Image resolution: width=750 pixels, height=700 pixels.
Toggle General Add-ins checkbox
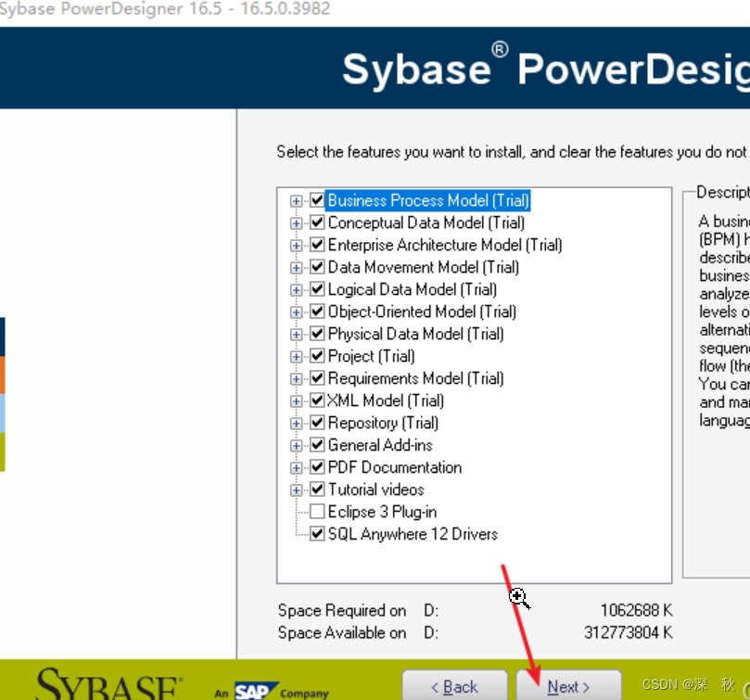click(317, 445)
